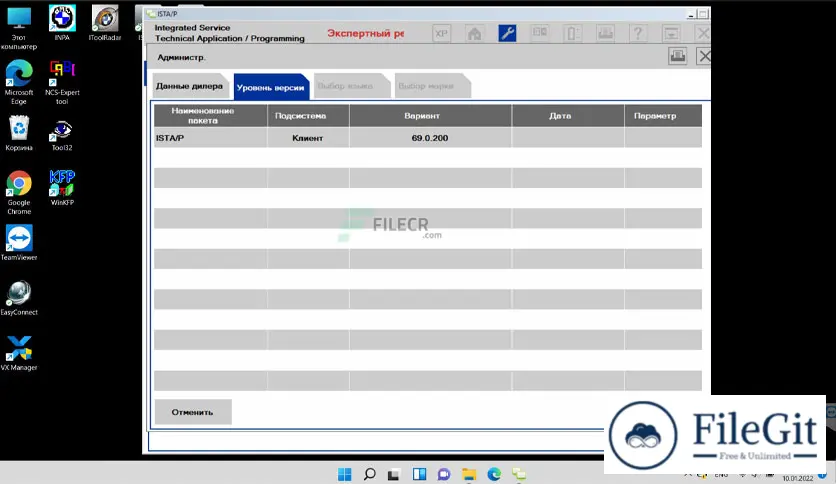836x484 pixels.
Task: Select the Уровень версии tab
Action: 270,87
